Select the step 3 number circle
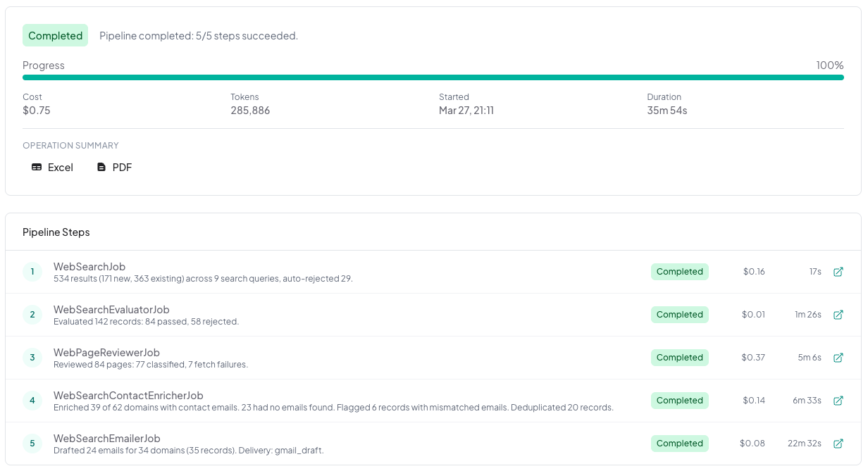The image size is (868, 471). [32, 358]
